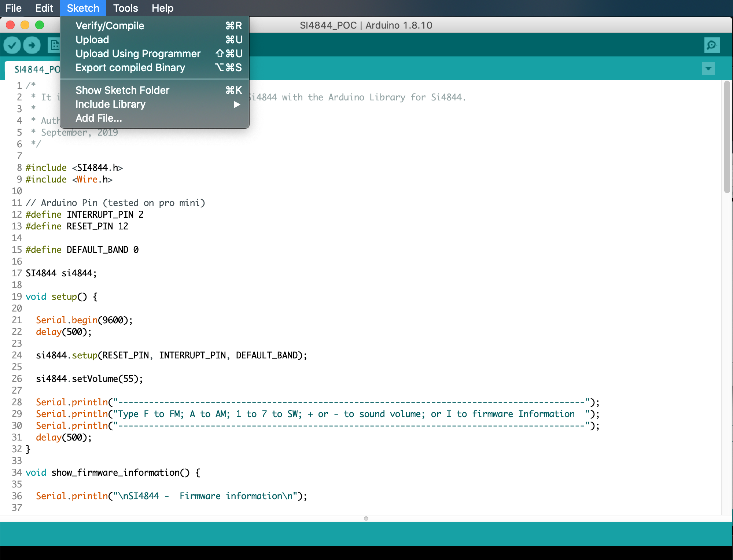The image size is (733, 560).
Task: Open the Serial Monitor magnifier icon
Action: click(x=712, y=45)
